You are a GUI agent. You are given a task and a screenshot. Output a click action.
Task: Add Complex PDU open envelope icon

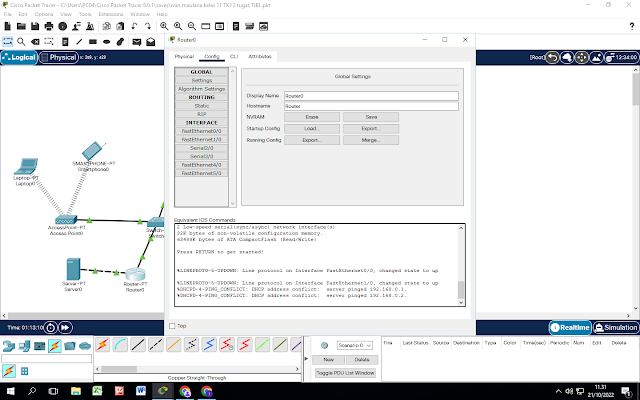click(x=151, y=42)
